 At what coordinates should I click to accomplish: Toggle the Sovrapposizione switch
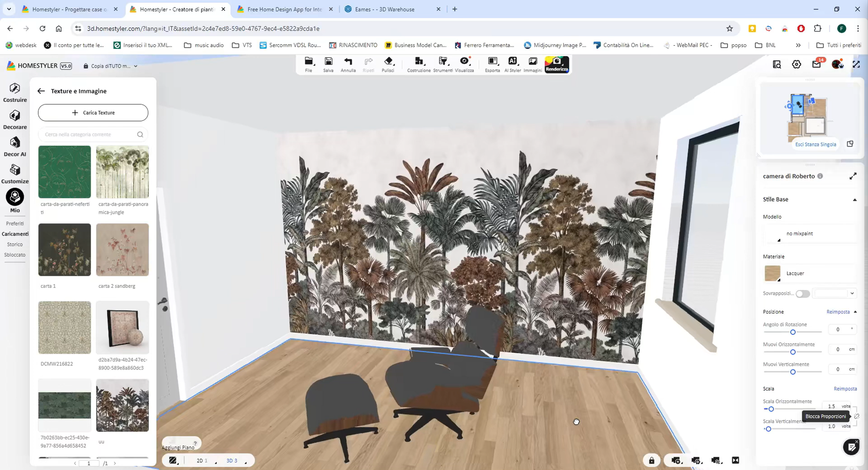coord(803,294)
